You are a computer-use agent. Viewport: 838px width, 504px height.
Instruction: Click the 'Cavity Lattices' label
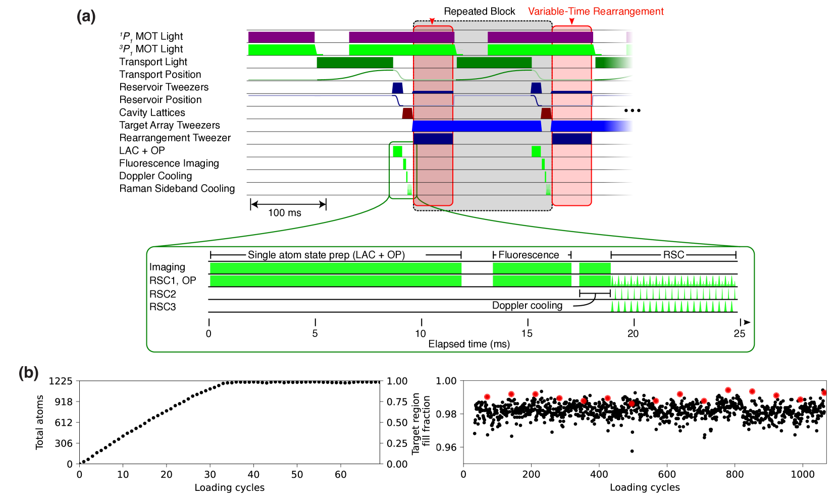(x=152, y=113)
